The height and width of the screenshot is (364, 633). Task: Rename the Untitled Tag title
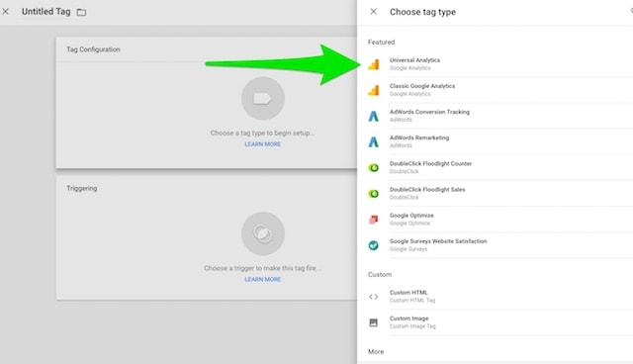pyautogui.click(x=46, y=12)
